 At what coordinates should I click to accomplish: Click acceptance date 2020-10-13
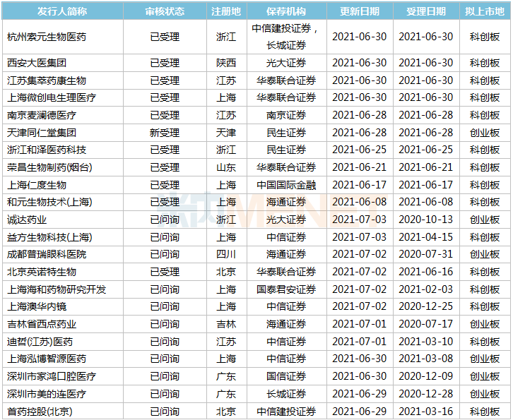click(x=426, y=220)
